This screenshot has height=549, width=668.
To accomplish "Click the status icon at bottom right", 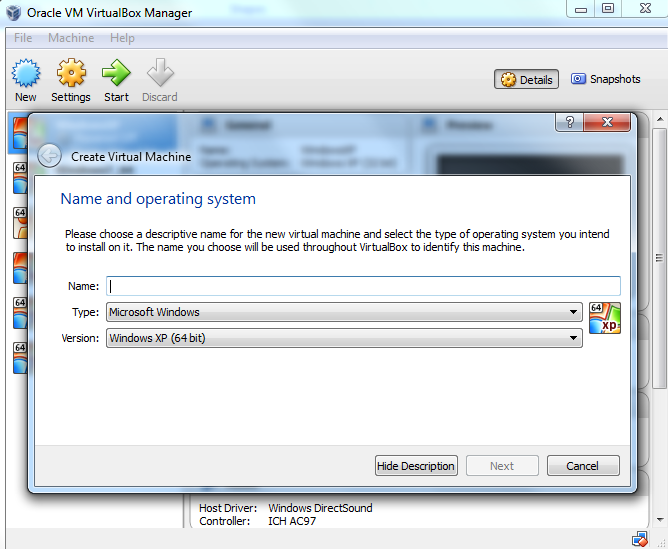I will (639, 538).
